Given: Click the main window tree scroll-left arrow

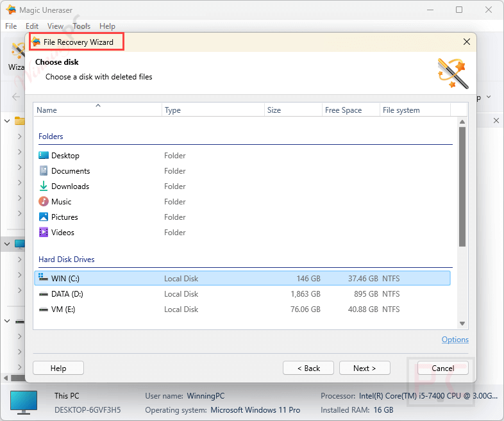Looking at the screenshot, I should pyautogui.click(x=6, y=377).
